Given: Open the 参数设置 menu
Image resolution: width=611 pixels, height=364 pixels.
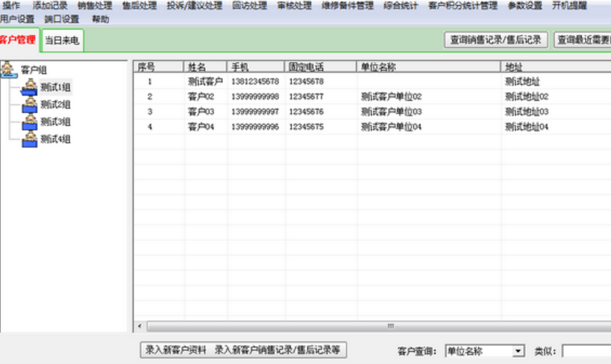Looking at the screenshot, I should 525,6.
